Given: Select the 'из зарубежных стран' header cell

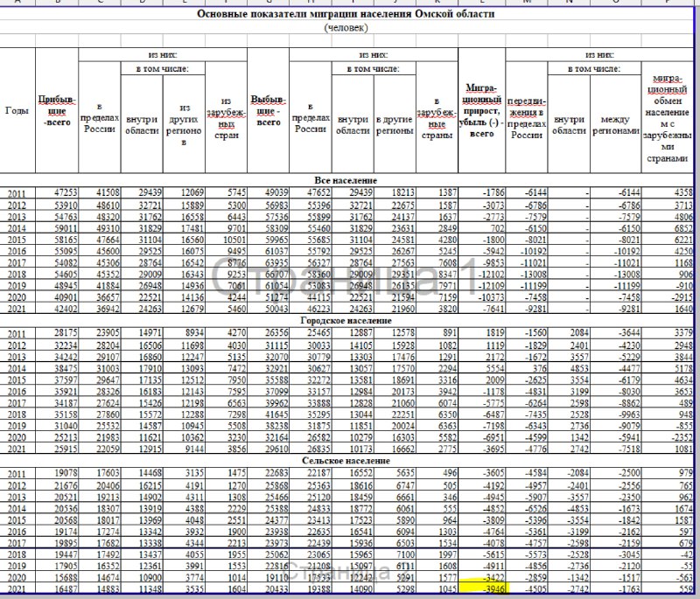Looking at the screenshot, I should (226, 117).
